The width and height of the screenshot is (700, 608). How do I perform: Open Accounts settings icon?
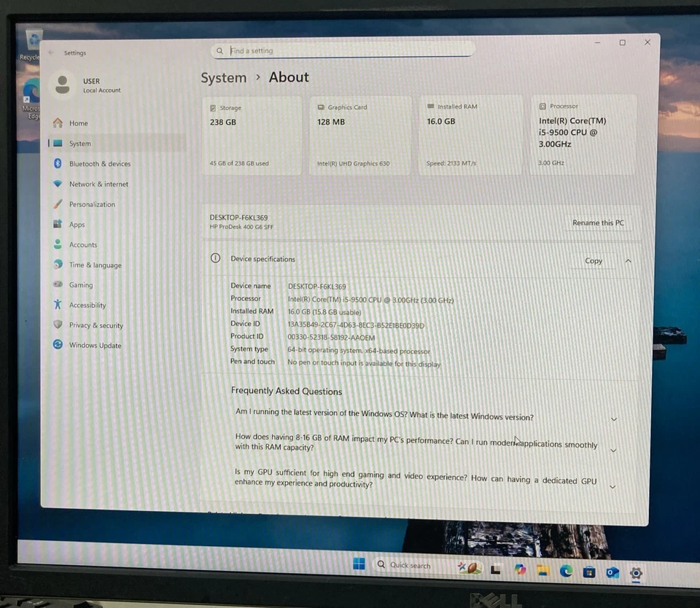tap(58, 244)
